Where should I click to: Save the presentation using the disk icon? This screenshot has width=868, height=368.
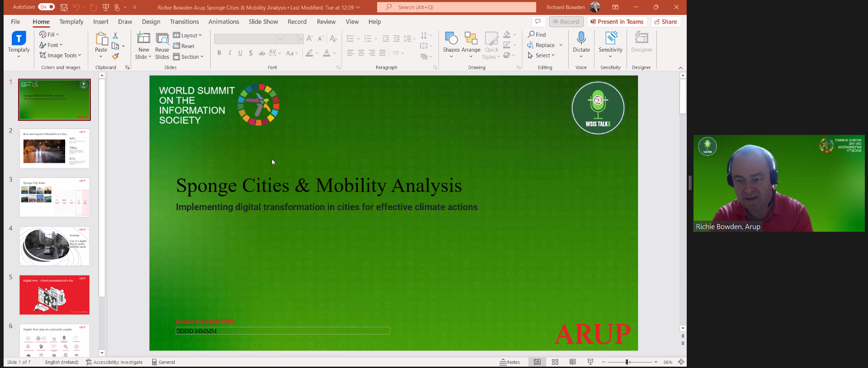click(64, 7)
